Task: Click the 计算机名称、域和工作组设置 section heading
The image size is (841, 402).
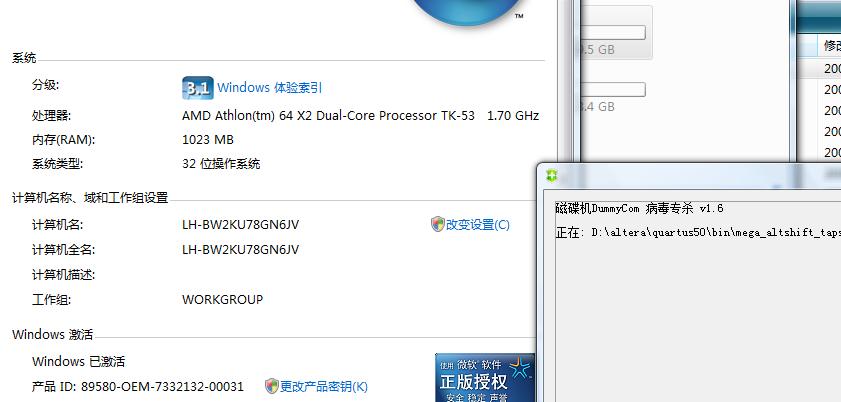Action: [90, 198]
